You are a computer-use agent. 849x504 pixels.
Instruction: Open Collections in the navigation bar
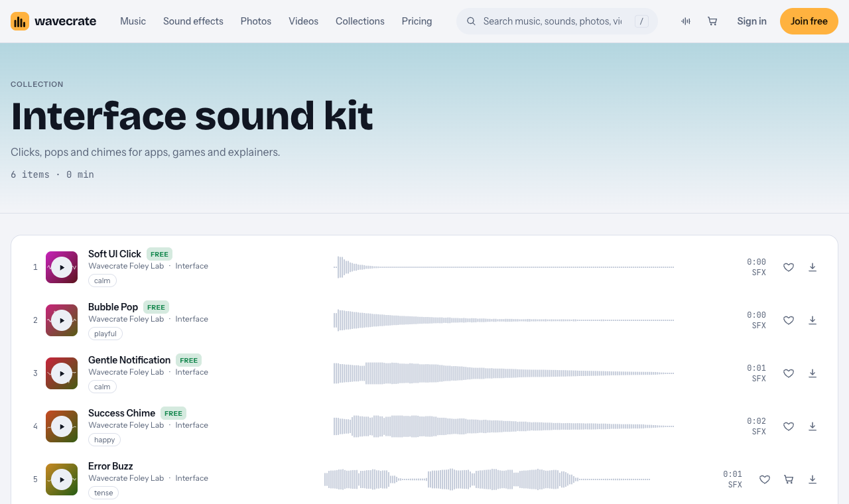point(360,21)
